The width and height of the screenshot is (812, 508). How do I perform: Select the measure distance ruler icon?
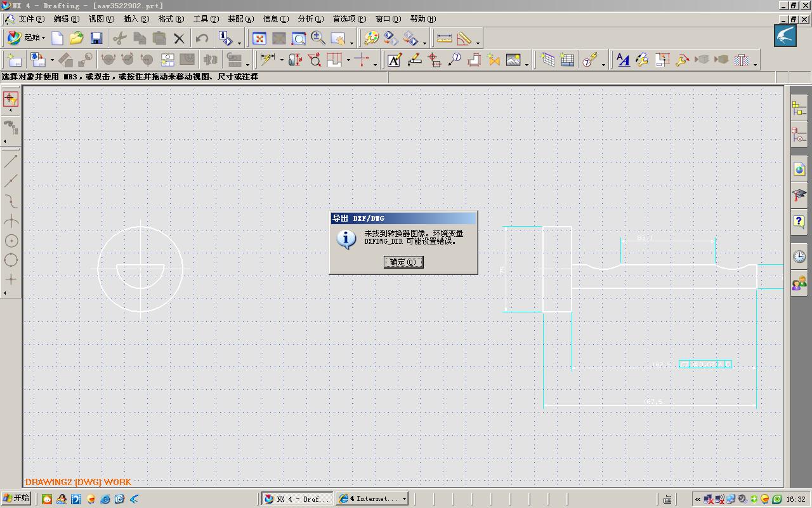point(445,39)
